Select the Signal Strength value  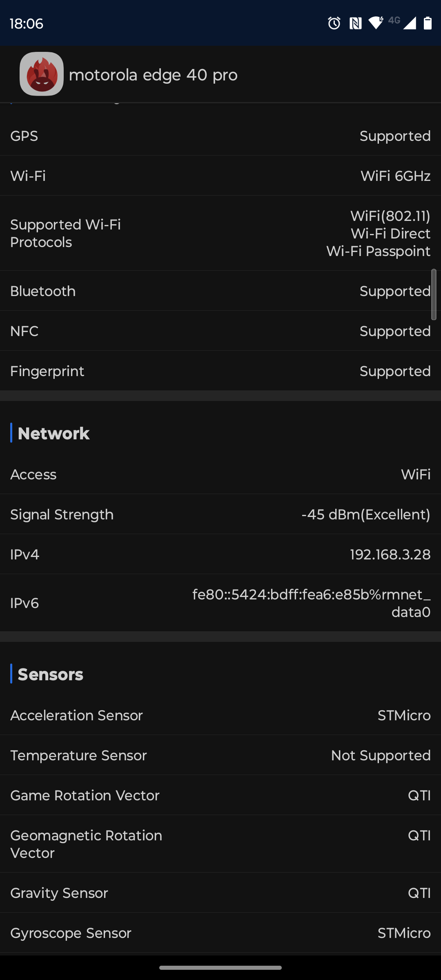[x=365, y=514]
